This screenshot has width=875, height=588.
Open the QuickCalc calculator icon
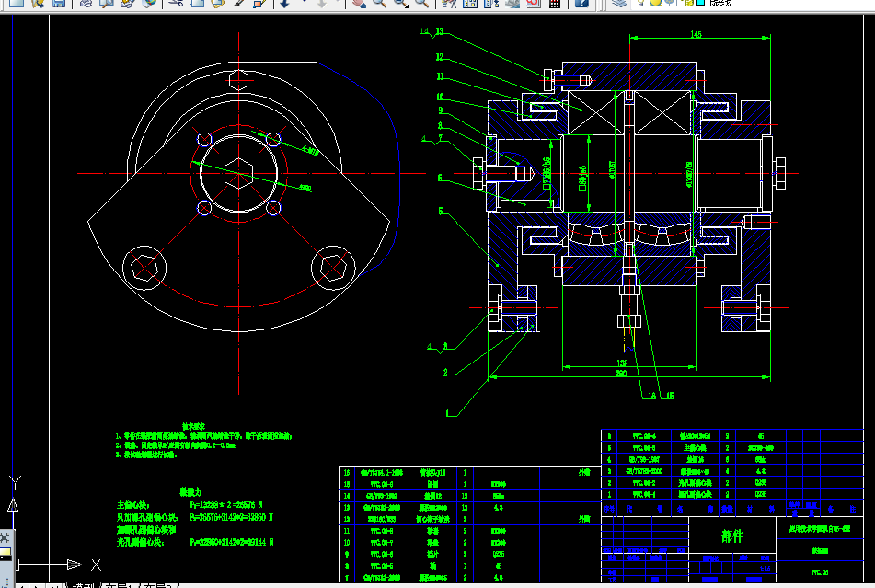[x=555, y=3]
